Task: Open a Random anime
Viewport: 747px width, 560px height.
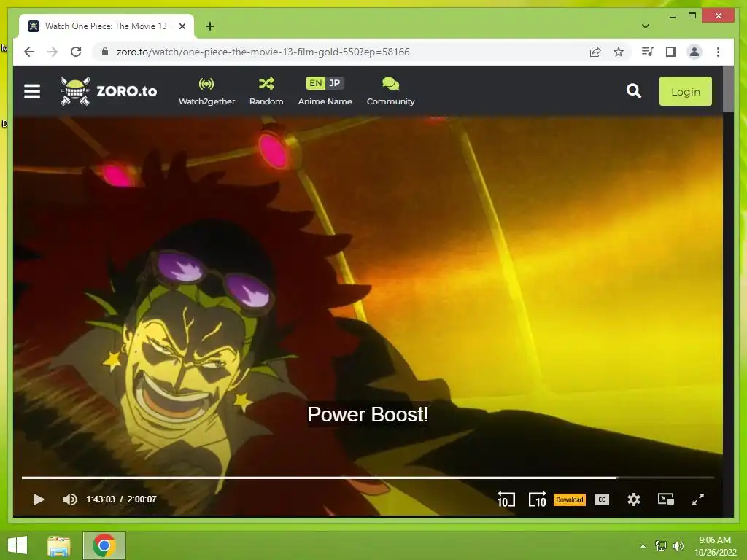Action: (x=266, y=91)
